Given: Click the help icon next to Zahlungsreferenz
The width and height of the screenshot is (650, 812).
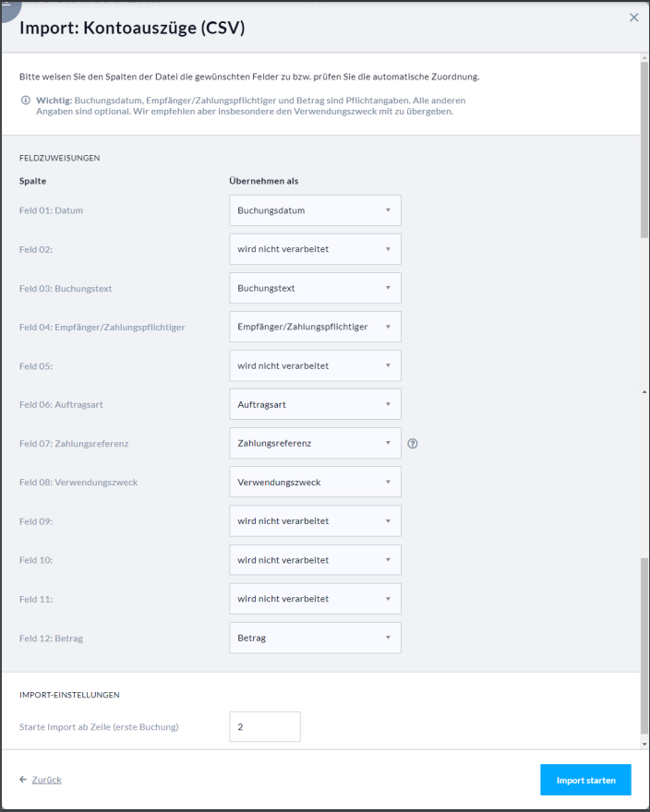Looking at the screenshot, I should (413, 444).
